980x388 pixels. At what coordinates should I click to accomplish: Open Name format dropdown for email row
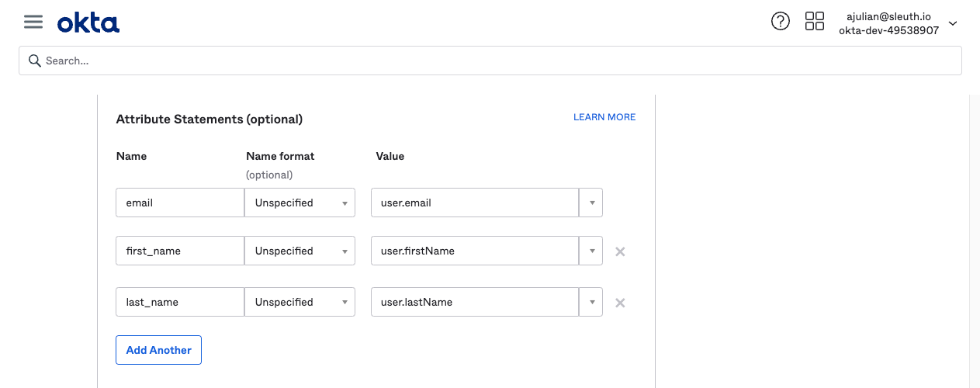pos(300,203)
